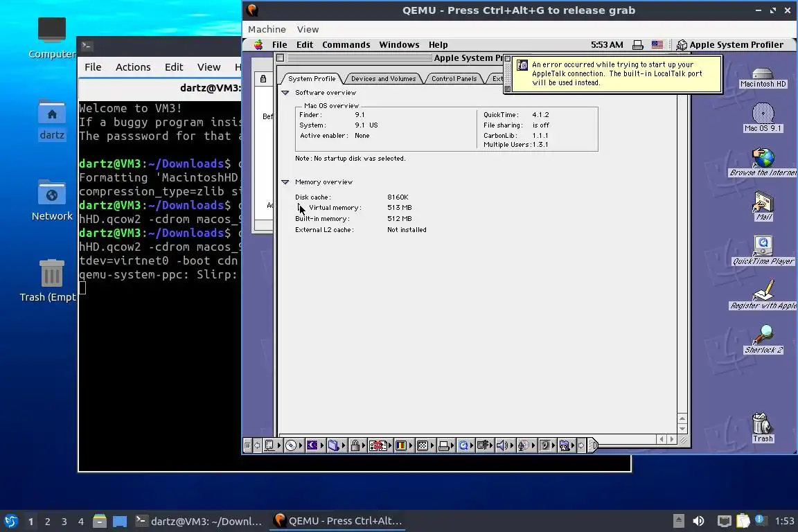Open the terminal window's View menu
The width and height of the screenshot is (798, 532).
(209, 67)
